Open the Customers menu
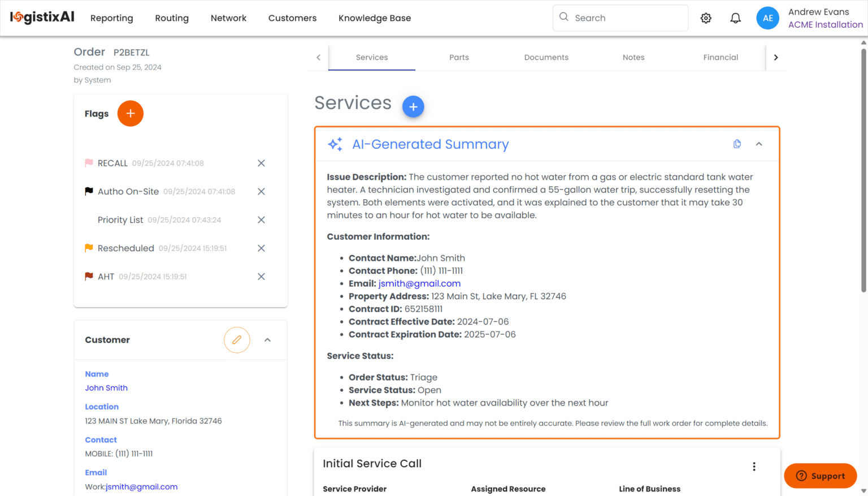 click(292, 18)
